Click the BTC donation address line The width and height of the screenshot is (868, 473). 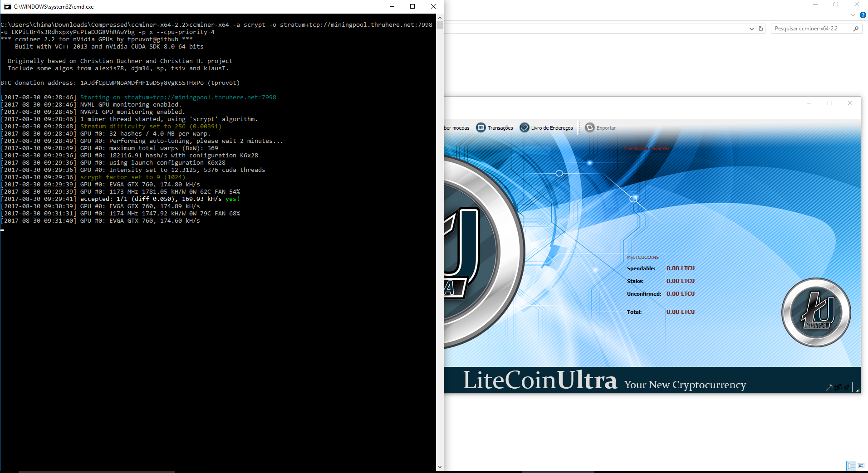[x=120, y=83]
